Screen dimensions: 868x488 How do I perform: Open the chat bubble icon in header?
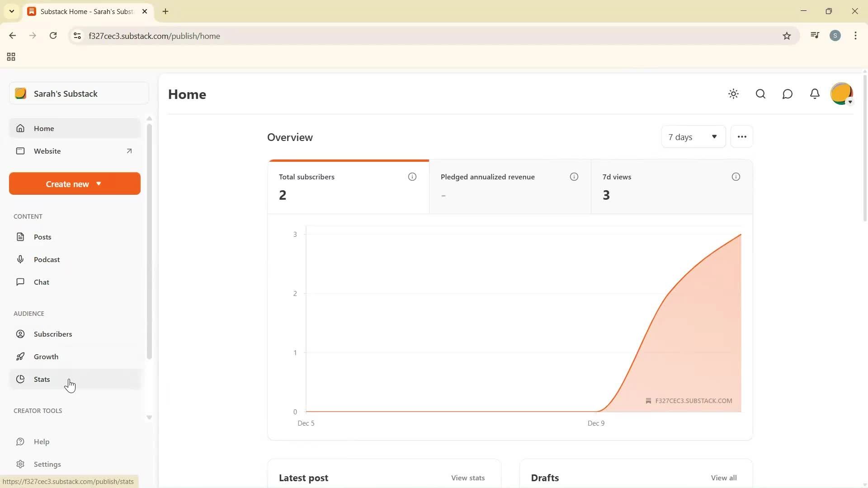tap(788, 94)
